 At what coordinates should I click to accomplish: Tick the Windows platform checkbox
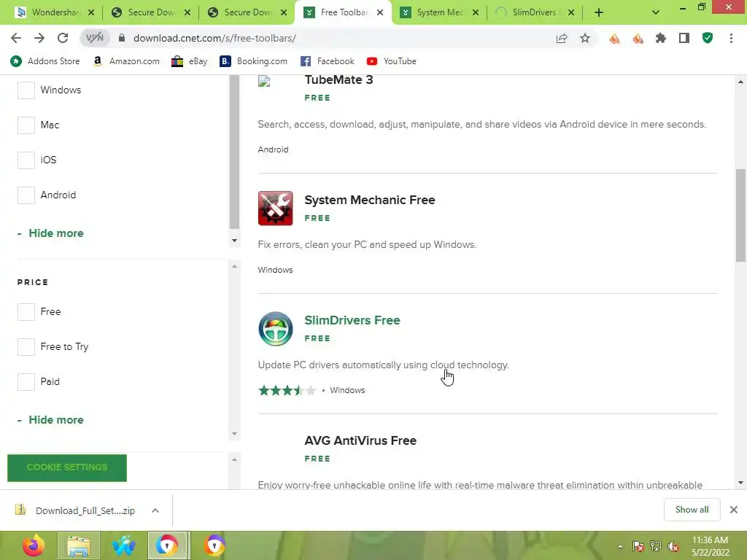coord(26,90)
